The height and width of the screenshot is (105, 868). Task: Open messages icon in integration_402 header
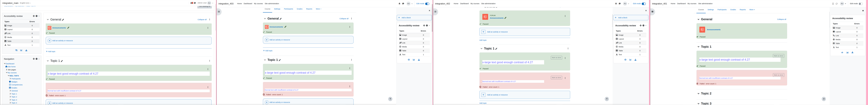pos(620,4)
